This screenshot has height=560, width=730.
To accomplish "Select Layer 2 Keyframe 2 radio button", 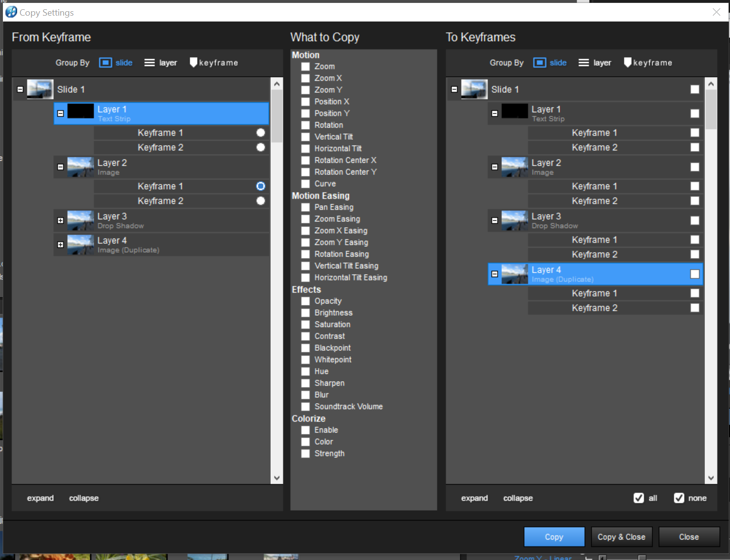I will click(261, 201).
